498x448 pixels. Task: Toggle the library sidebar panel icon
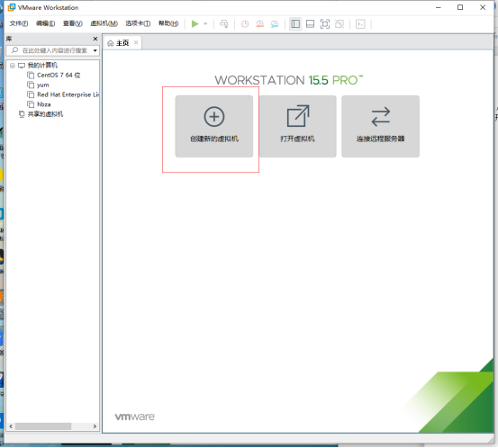pyautogui.click(x=295, y=24)
